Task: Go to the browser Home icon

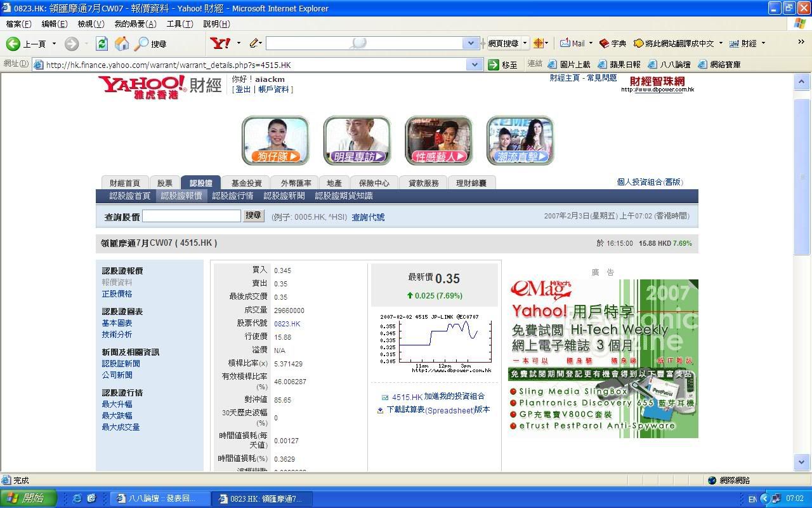Action: tap(122, 44)
